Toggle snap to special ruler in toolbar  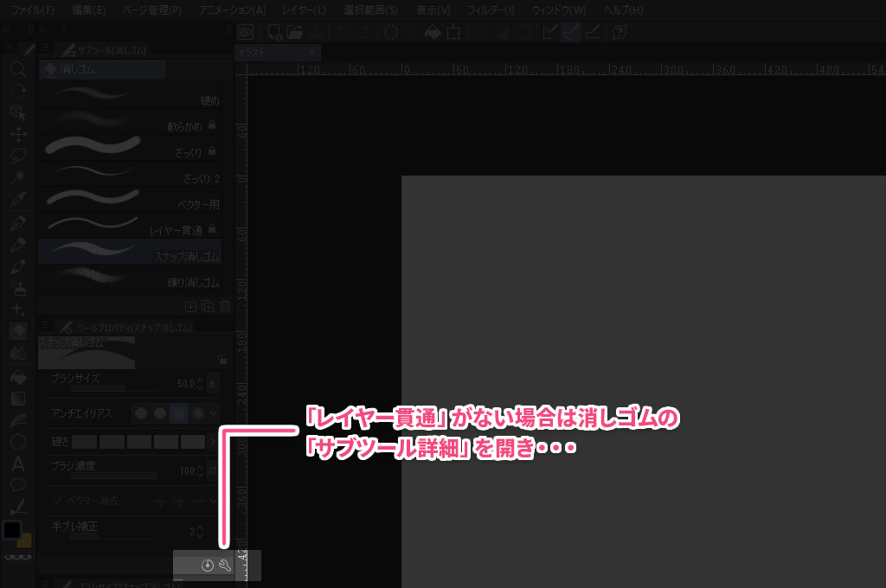tap(572, 32)
